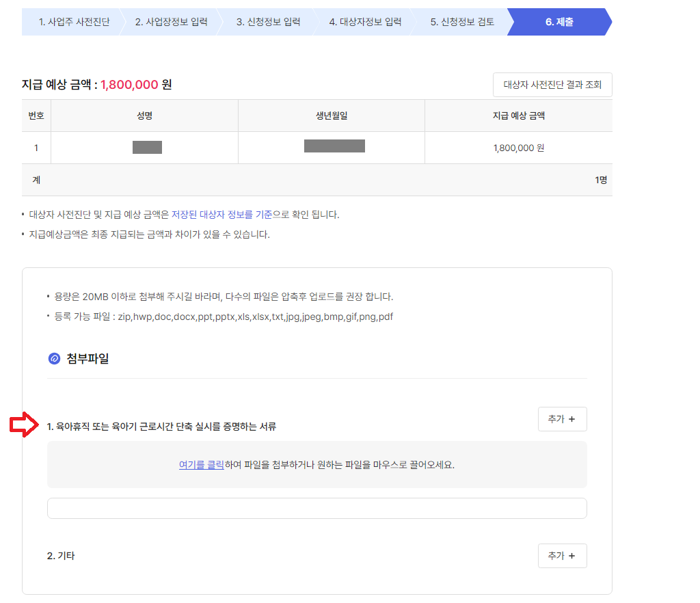Viewport: 700px width, 603px height.
Task: Click the red 1,800,000 amount heading
Action: [x=129, y=85]
